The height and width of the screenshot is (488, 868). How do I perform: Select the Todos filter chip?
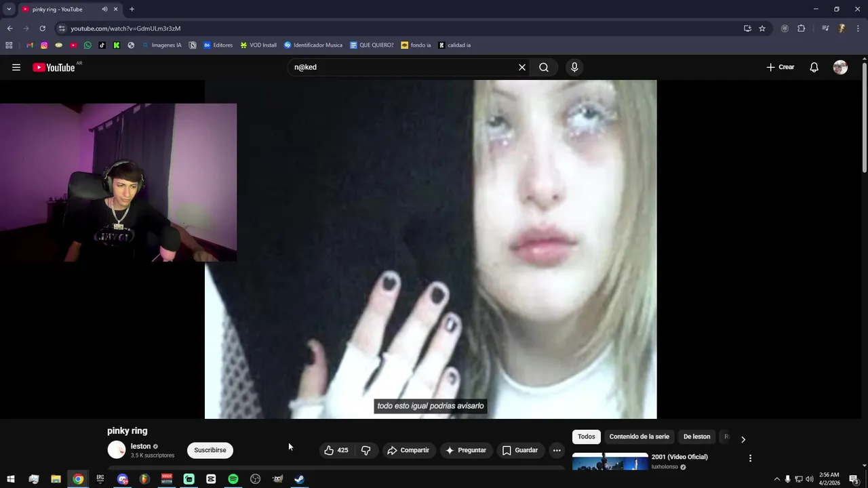tap(587, 436)
